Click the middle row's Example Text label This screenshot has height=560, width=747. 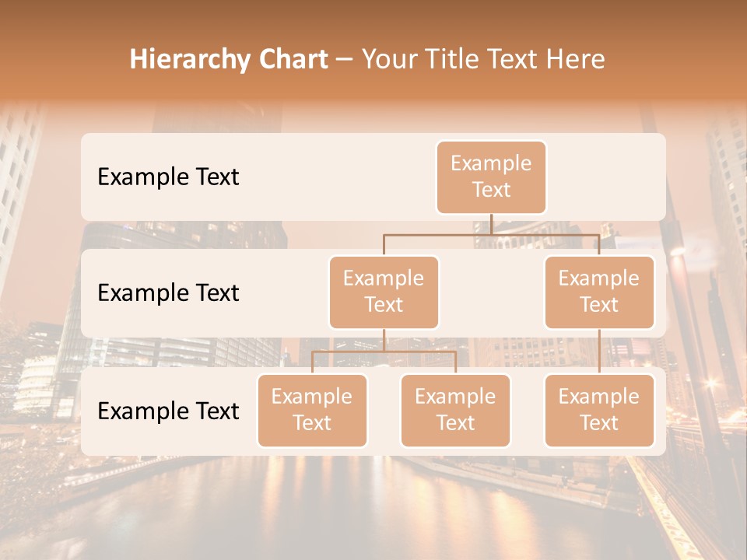pyautogui.click(x=168, y=293)
